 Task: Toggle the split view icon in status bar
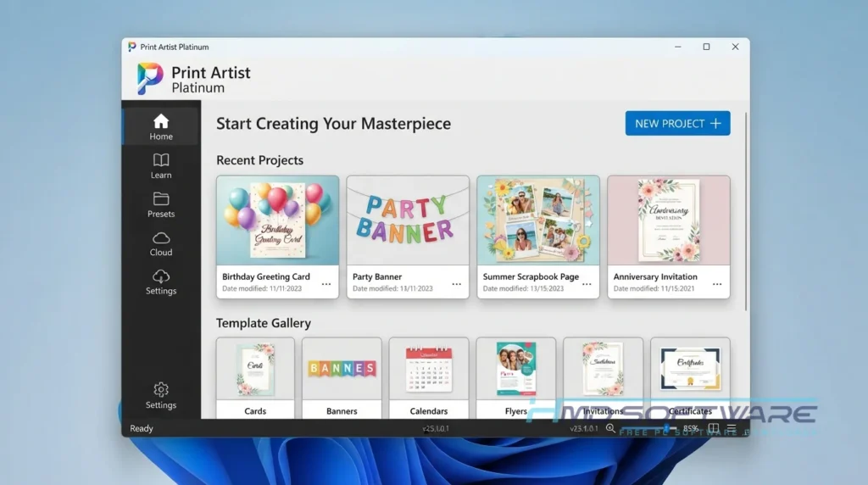[714, 428]
